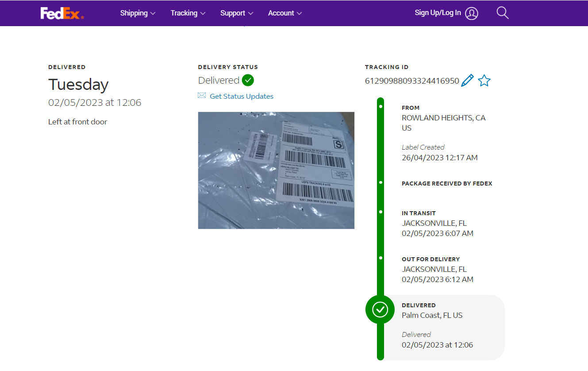Click the Out for Delivery timeline dot

[x=380, y=258]
